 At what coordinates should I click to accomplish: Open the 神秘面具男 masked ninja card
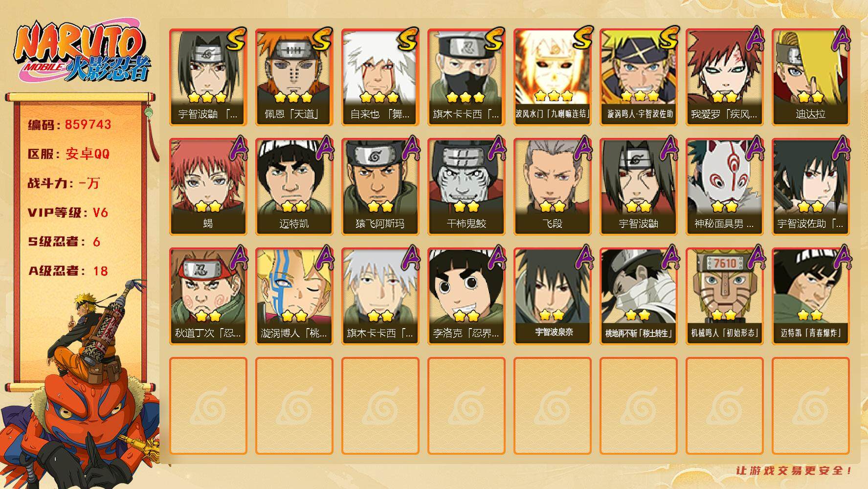point(724,187)
